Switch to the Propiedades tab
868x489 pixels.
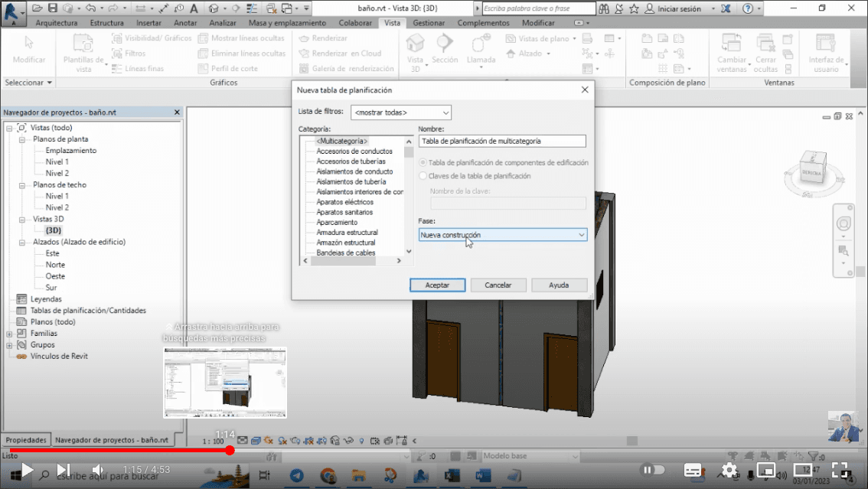tap(26, 440)
